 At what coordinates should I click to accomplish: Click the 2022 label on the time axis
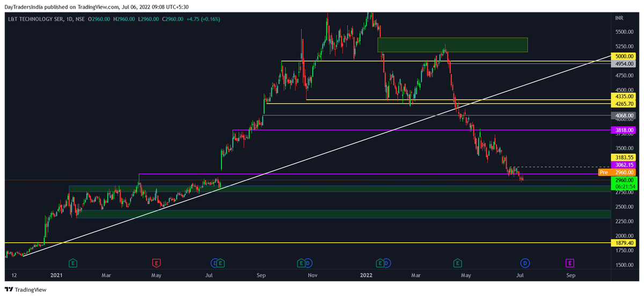coord(366,276)
